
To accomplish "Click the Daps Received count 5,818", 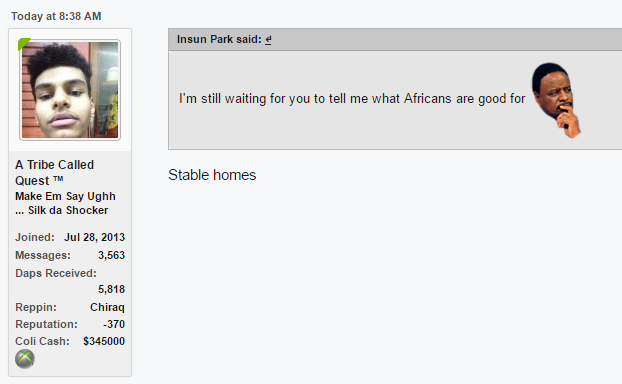I will coord(111,289).
